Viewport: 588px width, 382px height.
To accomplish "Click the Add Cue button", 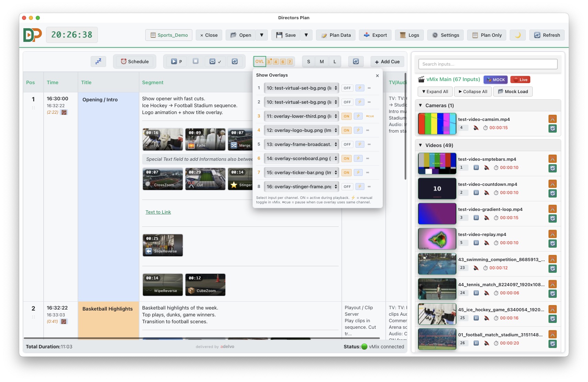I will click(x=387, y=61).
